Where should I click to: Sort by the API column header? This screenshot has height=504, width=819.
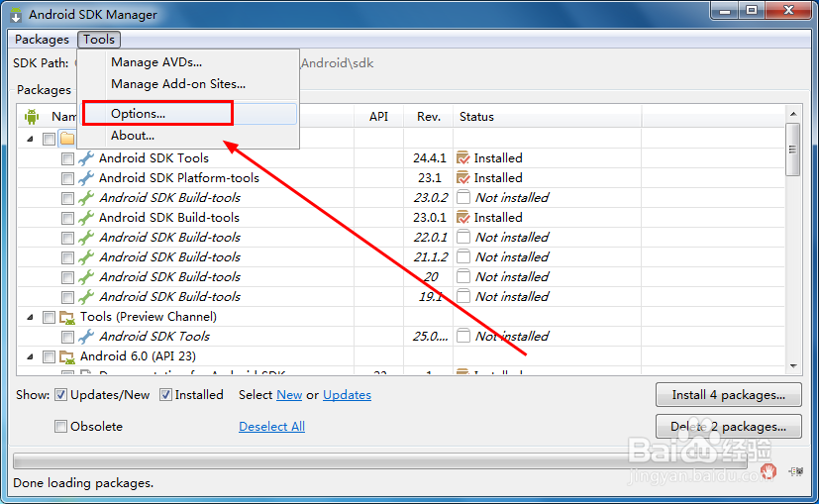point(378,117)
